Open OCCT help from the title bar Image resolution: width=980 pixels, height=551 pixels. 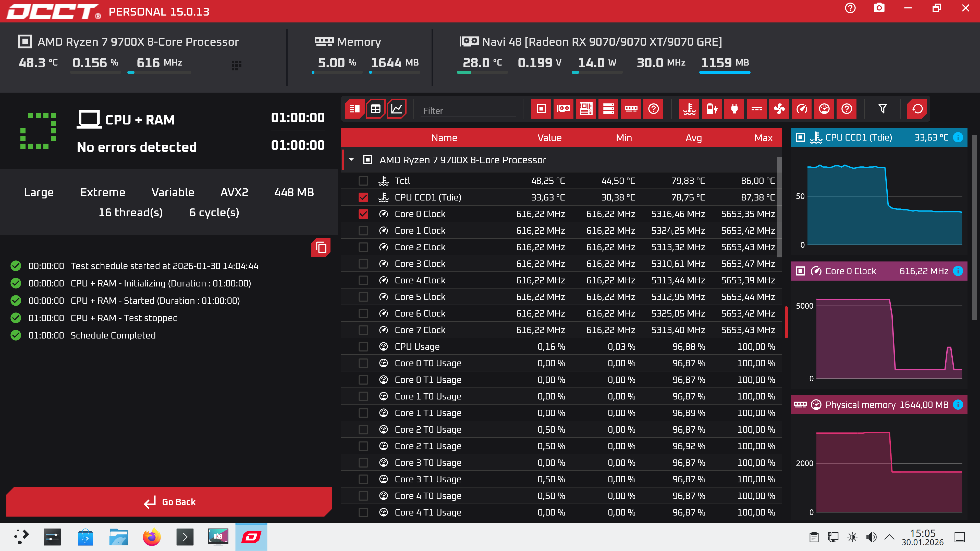[x=850, y=8]
